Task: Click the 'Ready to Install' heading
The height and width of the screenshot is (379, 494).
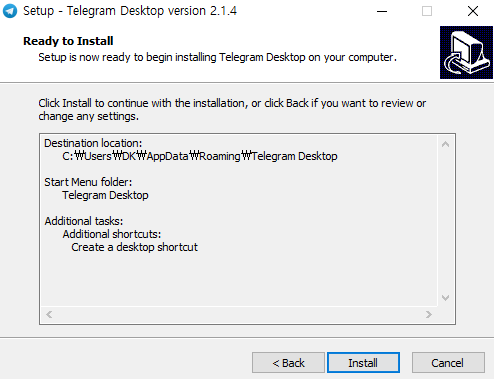Action: [x=68, y=41]
